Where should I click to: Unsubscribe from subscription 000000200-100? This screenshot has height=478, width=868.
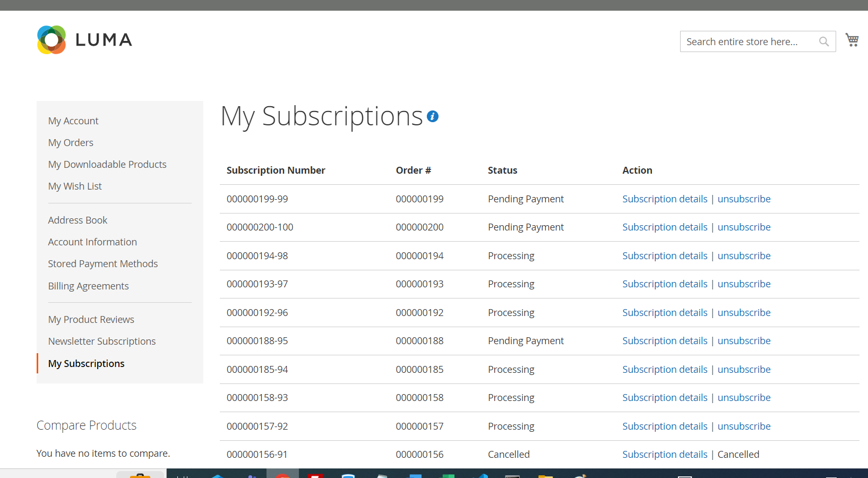[x=744, y=227]
